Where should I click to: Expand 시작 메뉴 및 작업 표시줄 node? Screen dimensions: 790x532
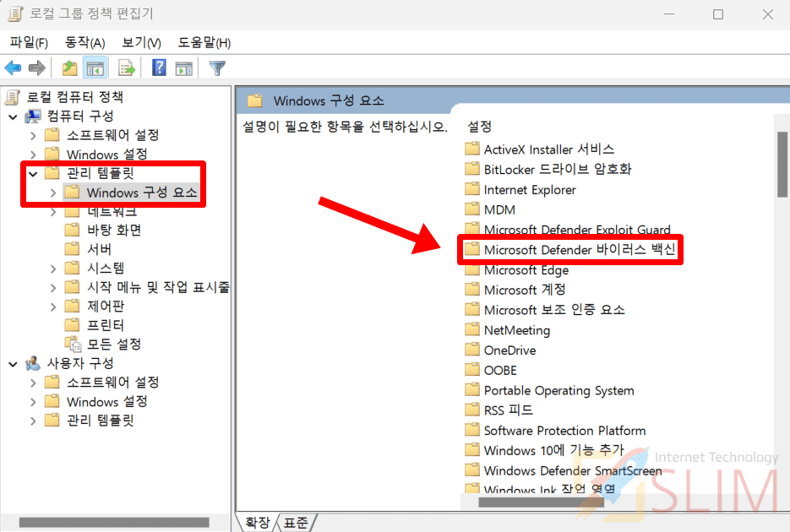(53, 288)
